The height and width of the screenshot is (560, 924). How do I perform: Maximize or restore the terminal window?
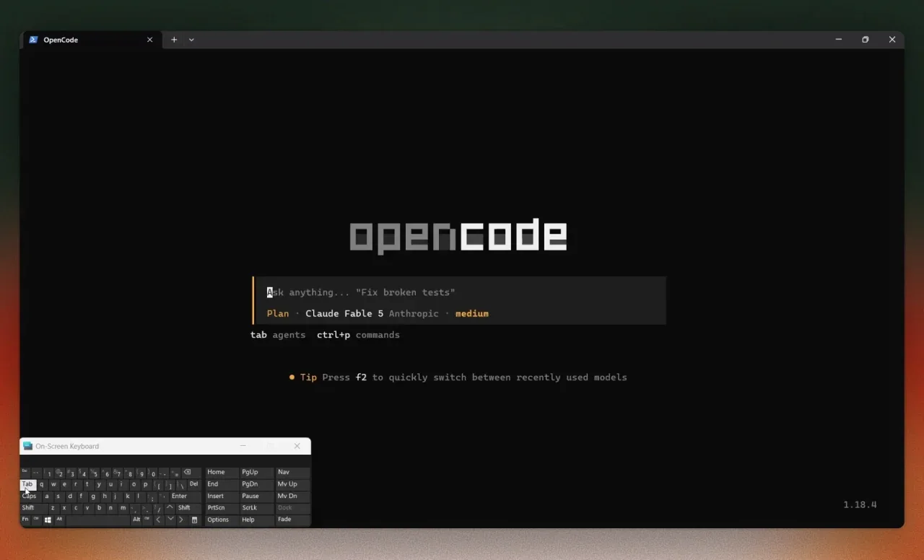coord(866,40)
